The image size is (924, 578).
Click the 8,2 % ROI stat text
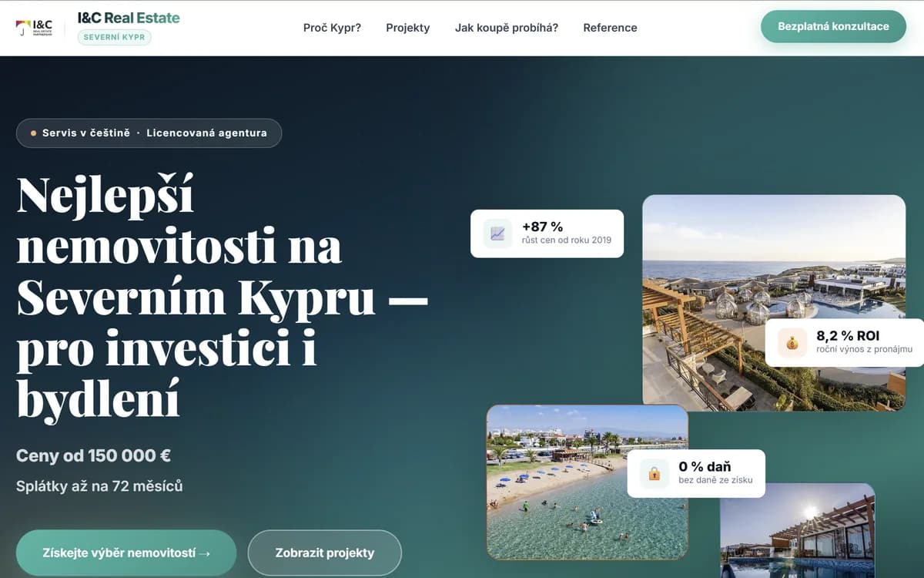848,336
